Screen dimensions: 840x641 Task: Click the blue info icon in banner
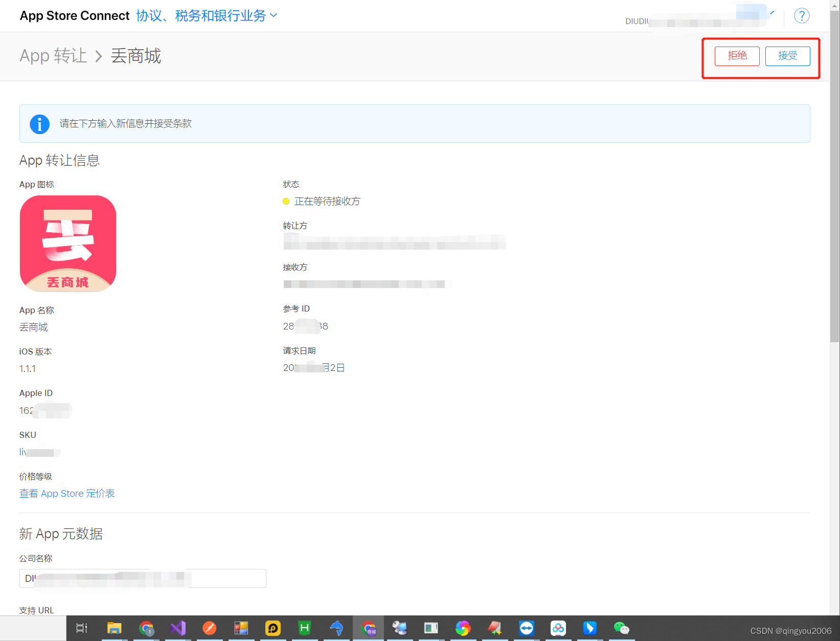[x=39, y=124]
